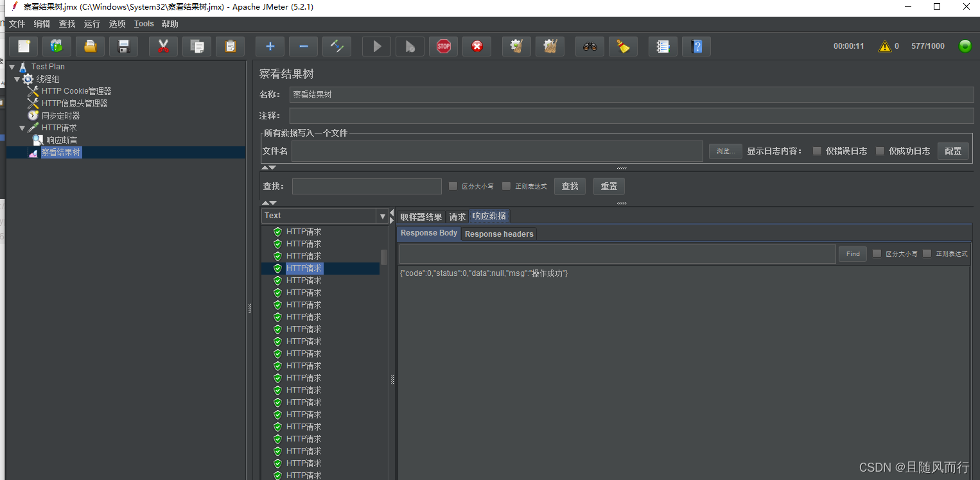The width and height of the screenshot is (980, 480).
Task: Select the 响应断言 assertion item
Action: click(62, 140)
